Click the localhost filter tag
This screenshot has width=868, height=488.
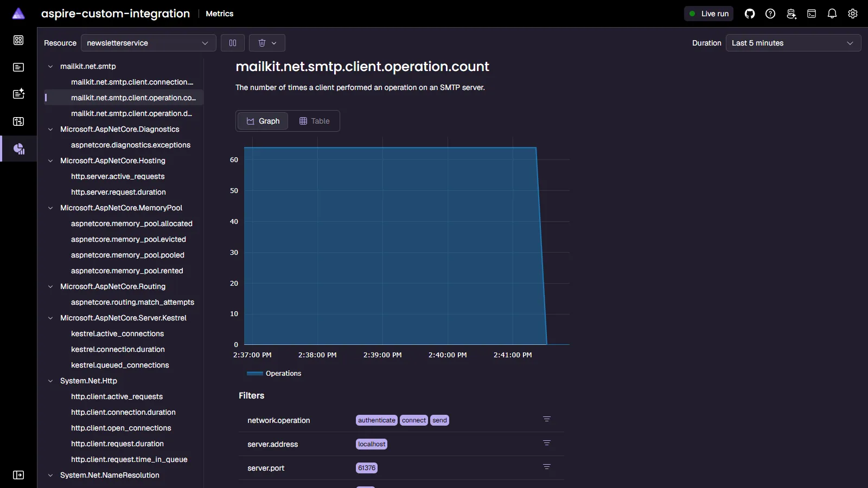(372, 444)
